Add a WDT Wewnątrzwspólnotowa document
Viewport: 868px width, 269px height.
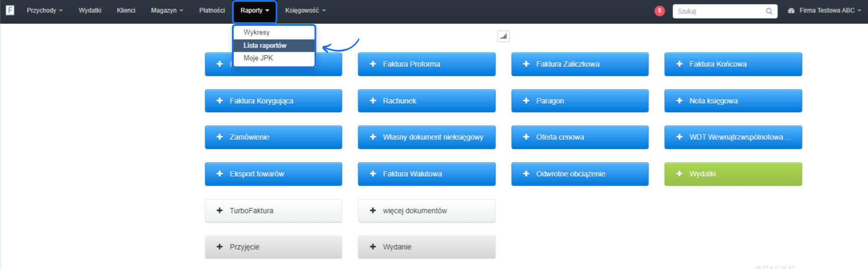(733, 137)
